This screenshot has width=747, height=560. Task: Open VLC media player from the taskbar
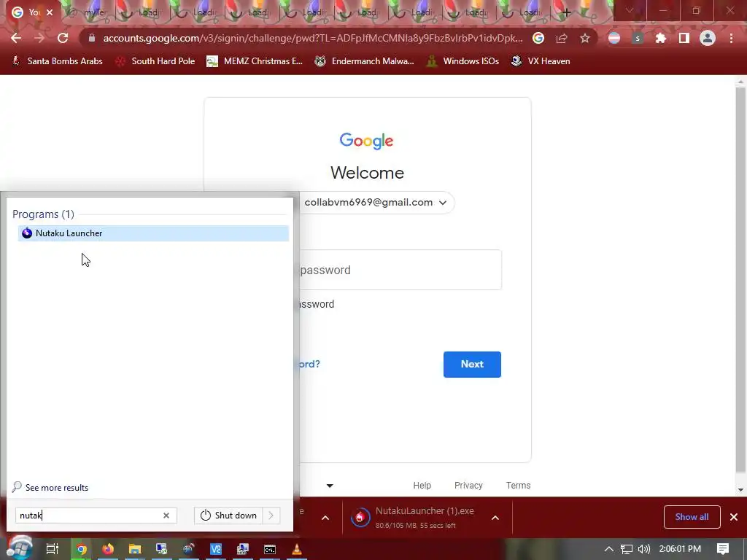tap(296, 549)
